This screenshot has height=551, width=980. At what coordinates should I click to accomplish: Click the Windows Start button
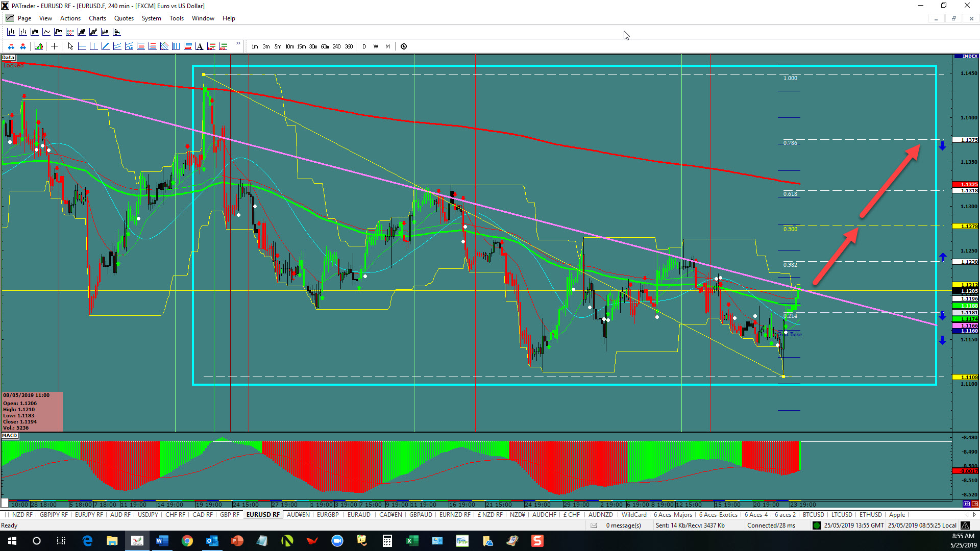tap(12, 541)
